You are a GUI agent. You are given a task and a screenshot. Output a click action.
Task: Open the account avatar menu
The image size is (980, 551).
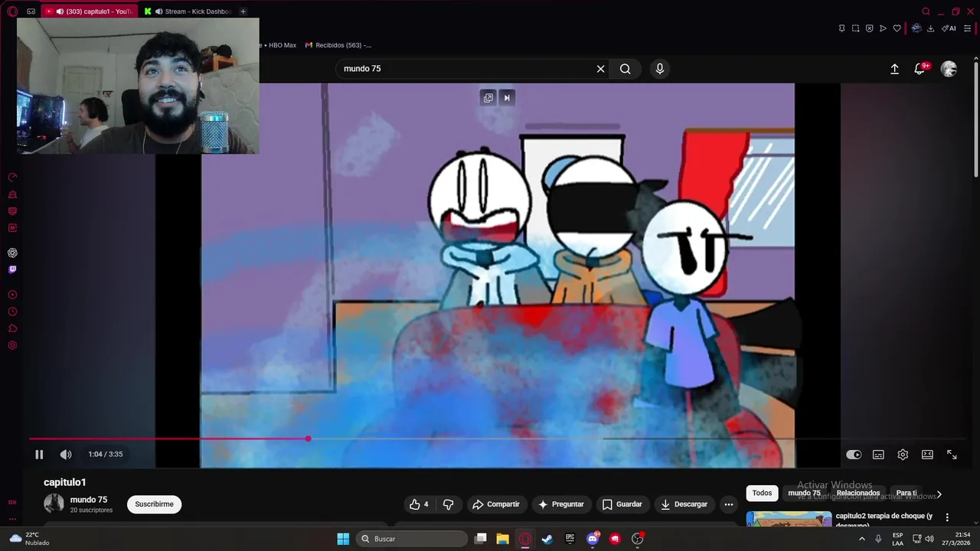949,69
